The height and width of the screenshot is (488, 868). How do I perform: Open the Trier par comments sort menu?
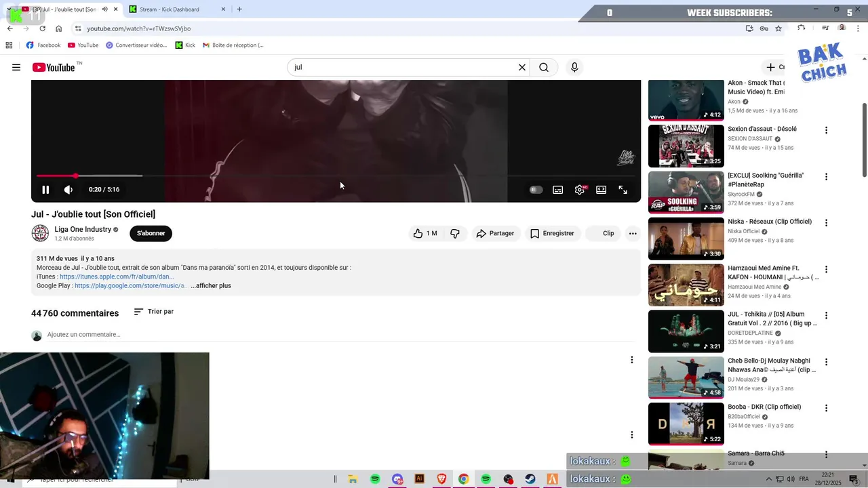coord(154,312)
